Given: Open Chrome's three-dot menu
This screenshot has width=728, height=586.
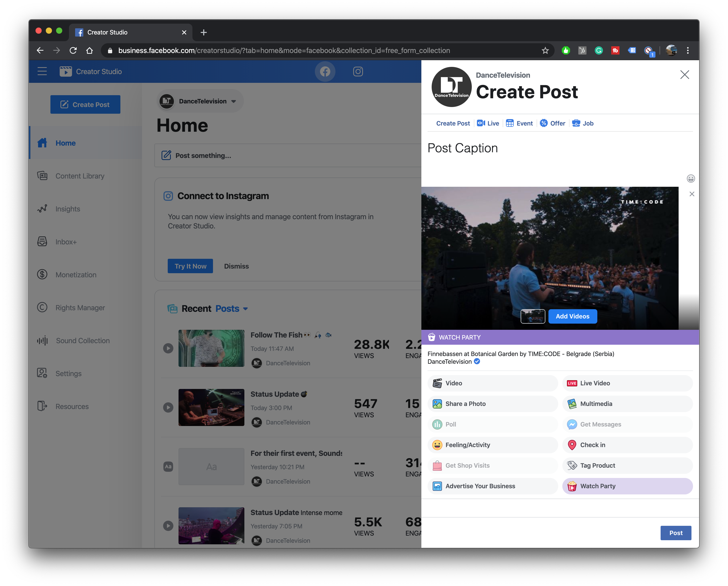Looking at the screenshot, I should (687, 51).
